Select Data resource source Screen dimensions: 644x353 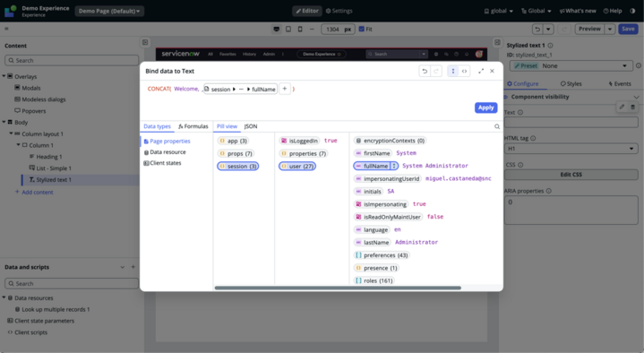(x=165, y=152)
